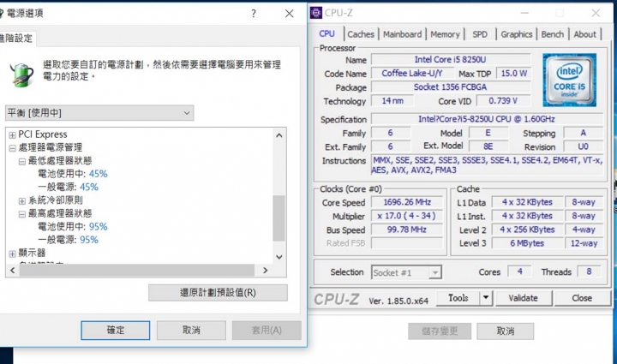Switch to the SPD tab
The image size is (617, 364).
tap(480, 34)
